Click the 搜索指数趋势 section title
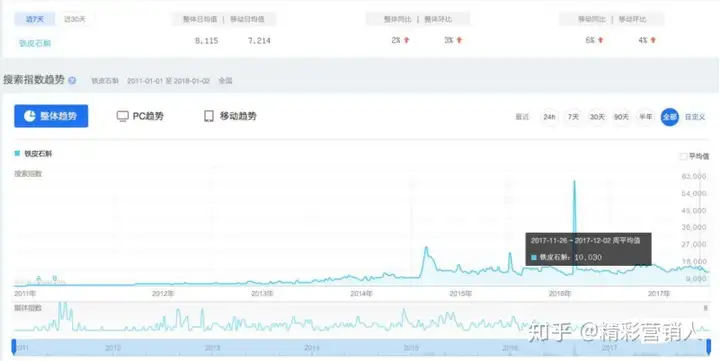Viewport: 720px width, 361px height. tap(34, 79)
